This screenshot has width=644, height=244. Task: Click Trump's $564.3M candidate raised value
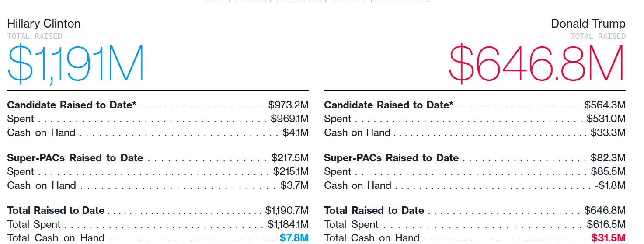(x=605, y=105)
